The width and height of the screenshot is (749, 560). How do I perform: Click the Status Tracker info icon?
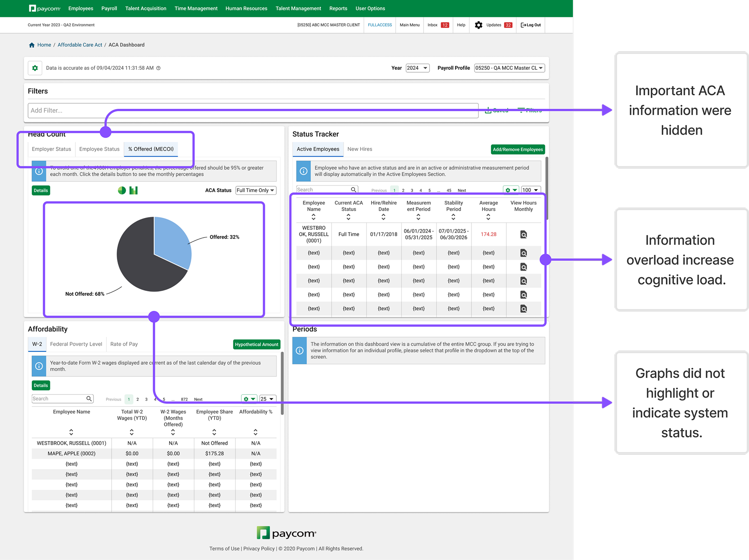point(303,171)
